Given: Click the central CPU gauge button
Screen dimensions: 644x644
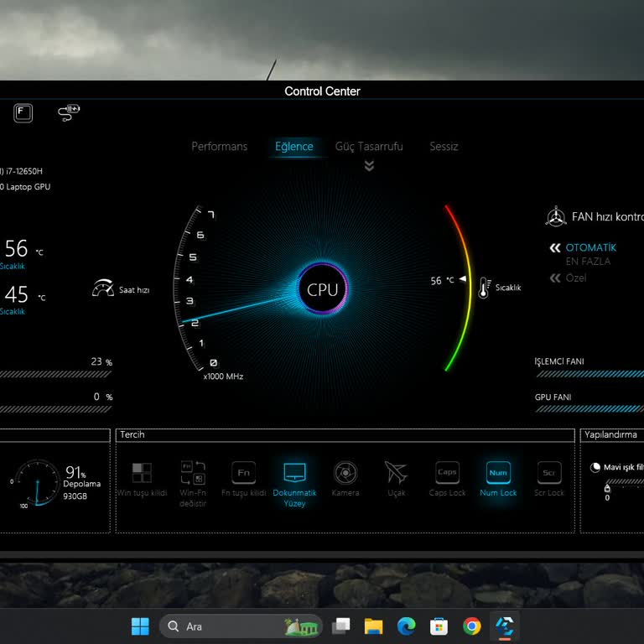Looking at the screenshot, I should (x=322, y=289).
